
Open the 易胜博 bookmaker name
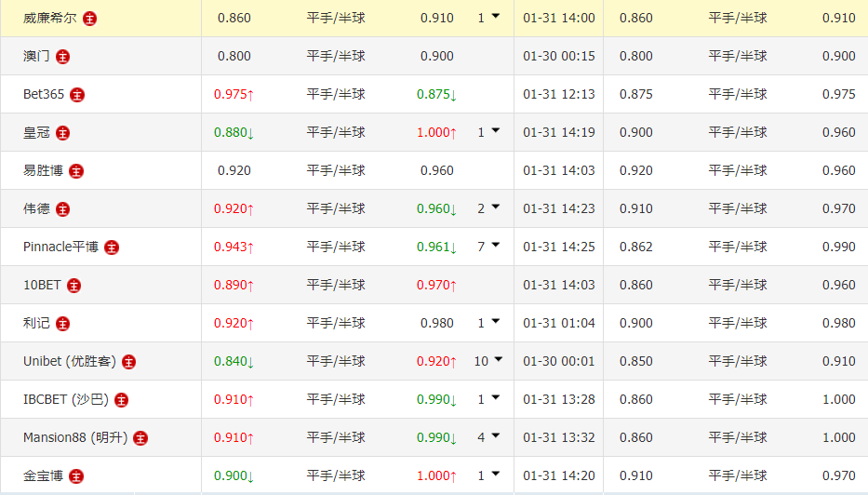click(x=43, y=170)
